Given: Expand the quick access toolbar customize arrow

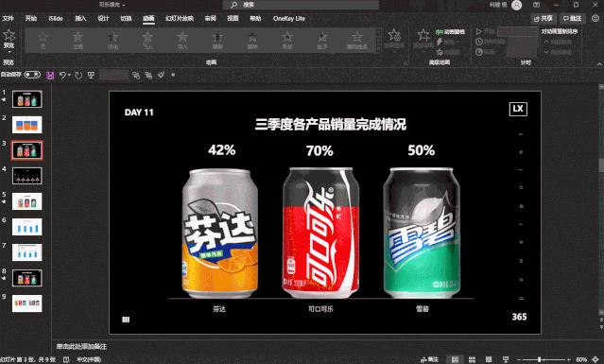Looking at the screenshot, I should pos(173,75).
